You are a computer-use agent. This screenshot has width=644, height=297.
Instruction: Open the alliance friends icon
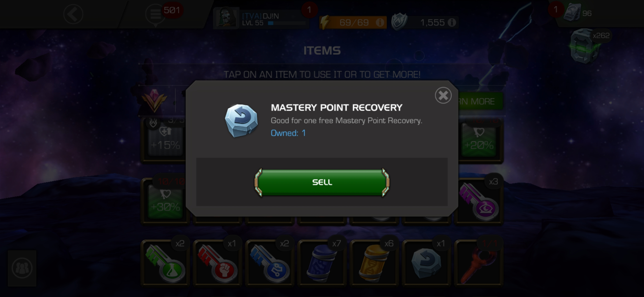(22, 268)
